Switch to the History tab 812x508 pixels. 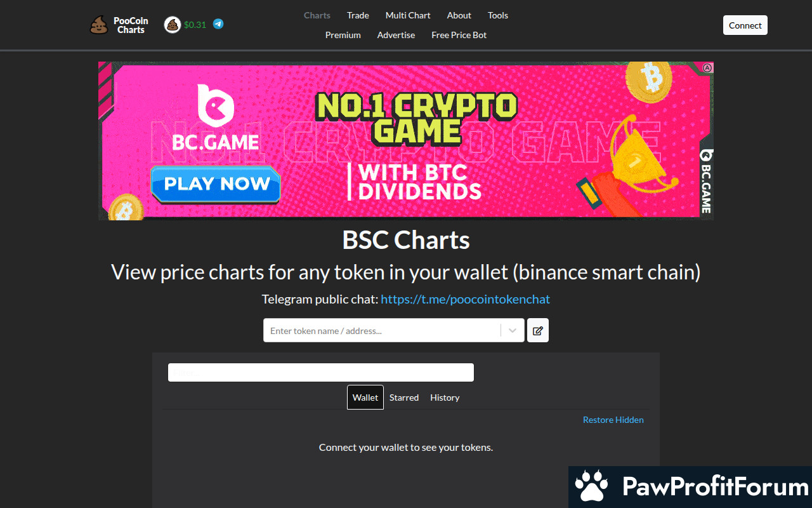[x=445, y=398]
